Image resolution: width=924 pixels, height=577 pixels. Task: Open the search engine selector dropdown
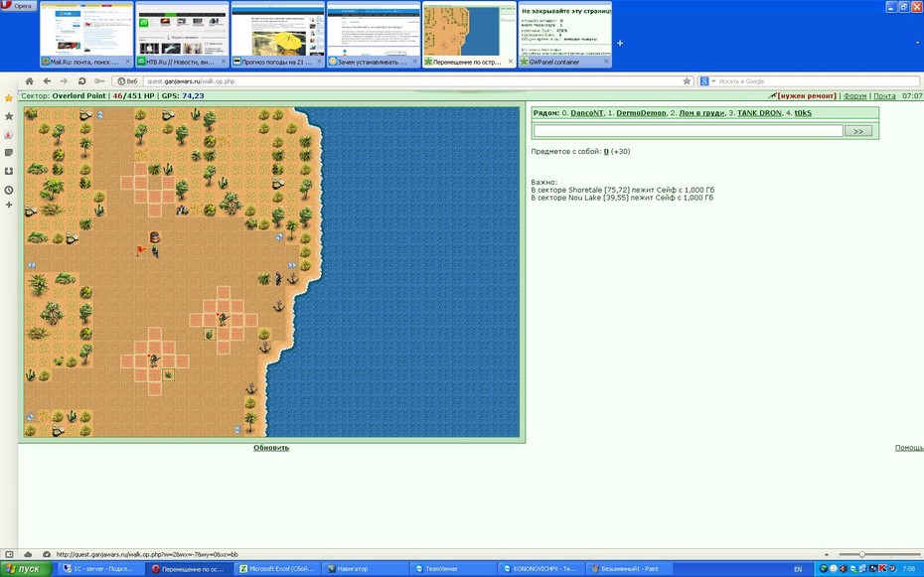[x=706, y=81]
